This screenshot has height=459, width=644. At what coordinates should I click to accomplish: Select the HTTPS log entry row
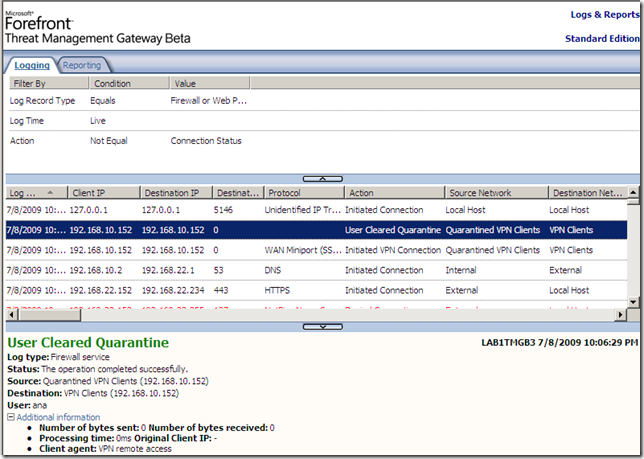click(316, 290)
